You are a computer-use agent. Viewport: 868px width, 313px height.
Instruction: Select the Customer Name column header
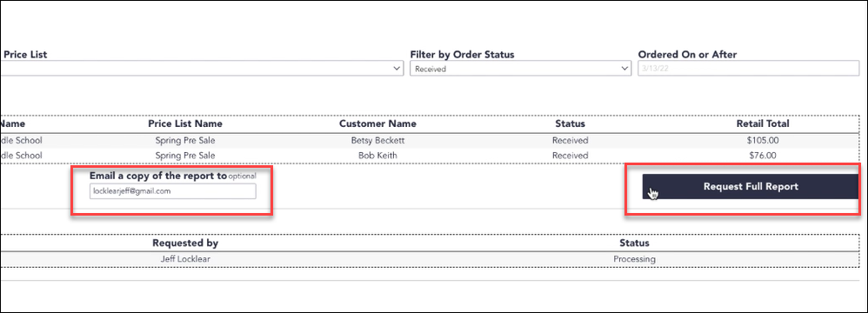377,123
